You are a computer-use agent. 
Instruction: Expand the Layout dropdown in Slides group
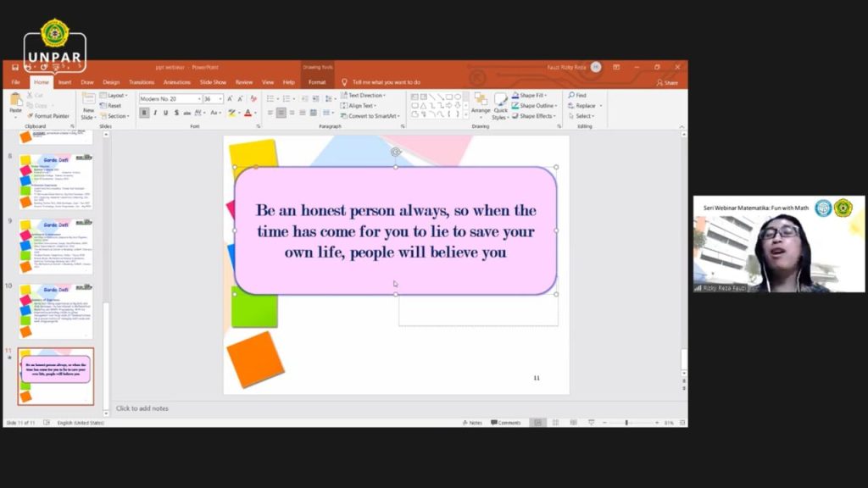point(114,96)
